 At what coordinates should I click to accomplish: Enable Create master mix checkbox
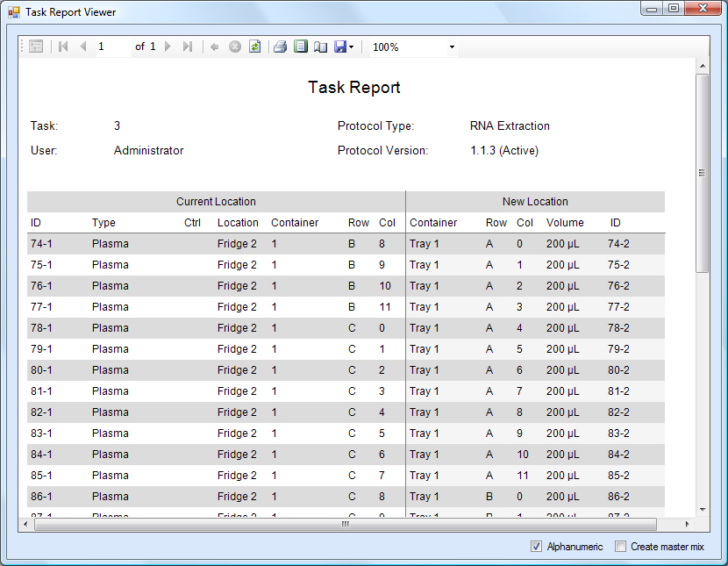620,547
